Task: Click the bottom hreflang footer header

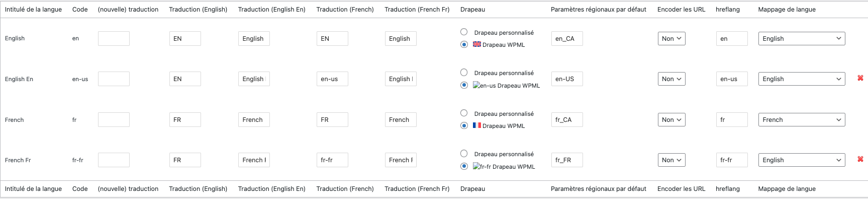Action: [x=728, y=188]
